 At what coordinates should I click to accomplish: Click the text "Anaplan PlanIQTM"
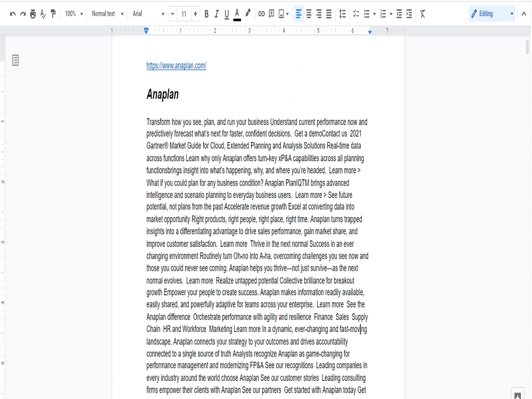[287, 183]
